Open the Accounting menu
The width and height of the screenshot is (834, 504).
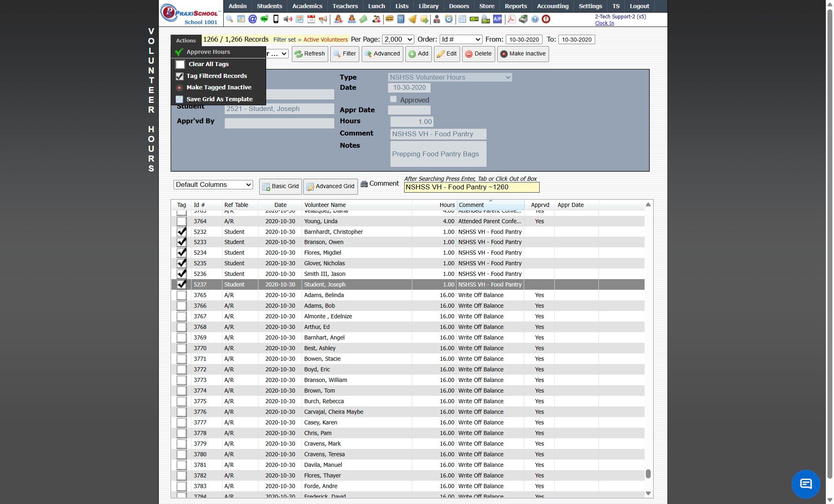pos(552,6)
